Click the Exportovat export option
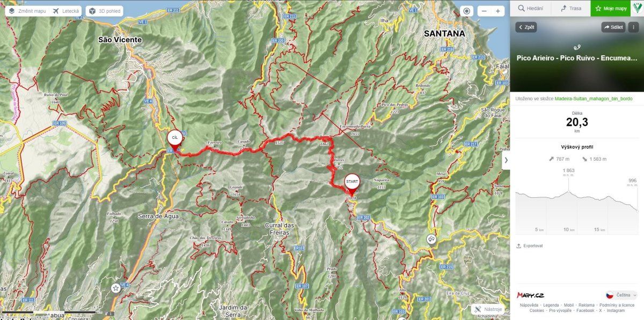This screenshot has width=644, height=320. click(530, 246)
